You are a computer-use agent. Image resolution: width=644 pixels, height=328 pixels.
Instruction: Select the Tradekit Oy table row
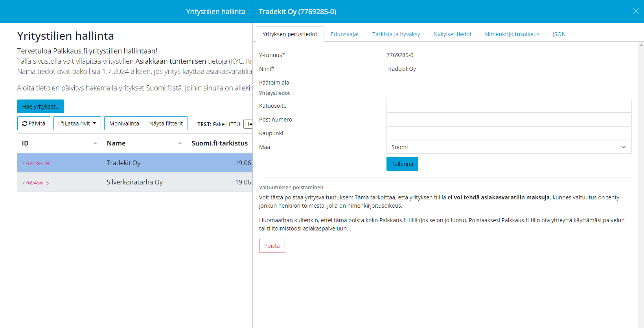click(135, 163)
